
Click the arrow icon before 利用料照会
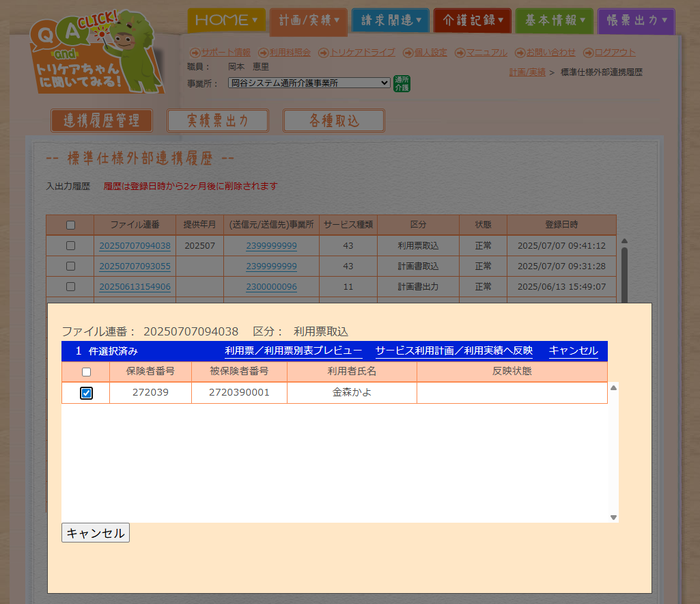coord(263,53)
